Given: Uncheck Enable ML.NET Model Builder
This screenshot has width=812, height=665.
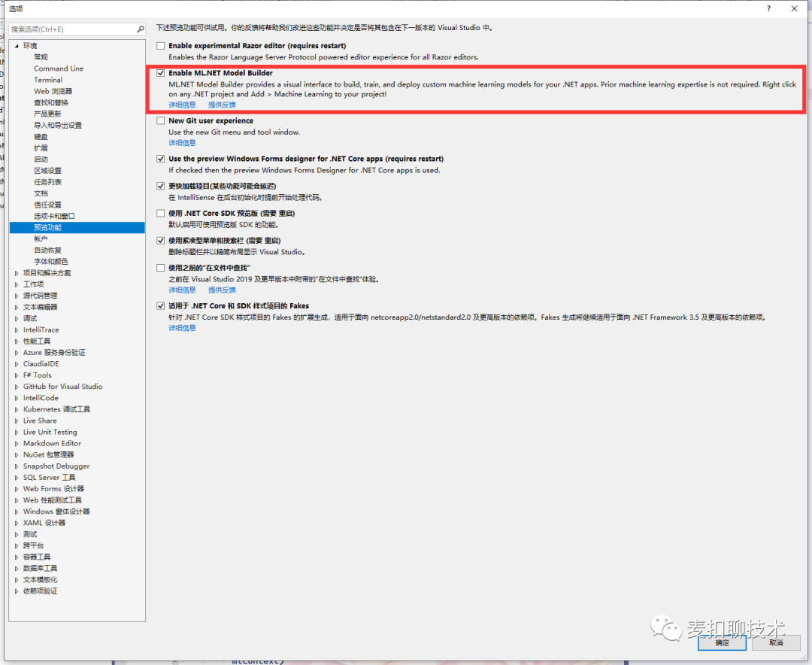Looking at the screenshot, I should coord(161,73).
